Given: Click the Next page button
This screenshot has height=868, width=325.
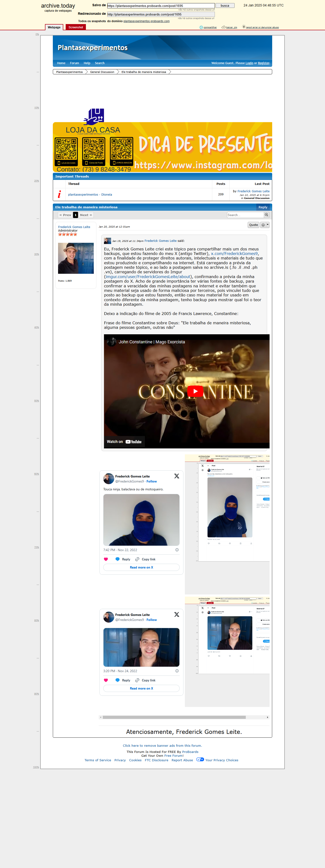Looking at the screenshot, I should coord(86,215).
